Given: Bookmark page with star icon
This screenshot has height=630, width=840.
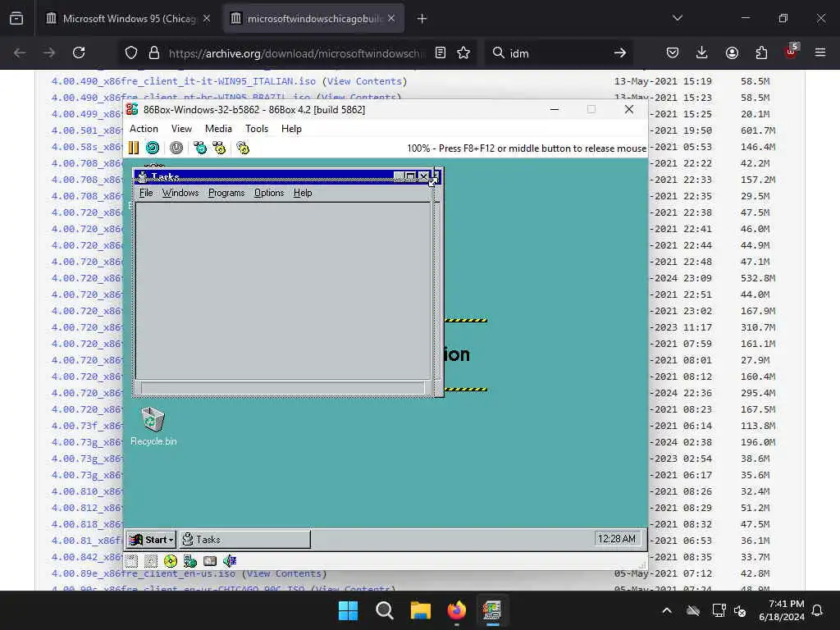Looking at the screenshot, I should 463,52.
